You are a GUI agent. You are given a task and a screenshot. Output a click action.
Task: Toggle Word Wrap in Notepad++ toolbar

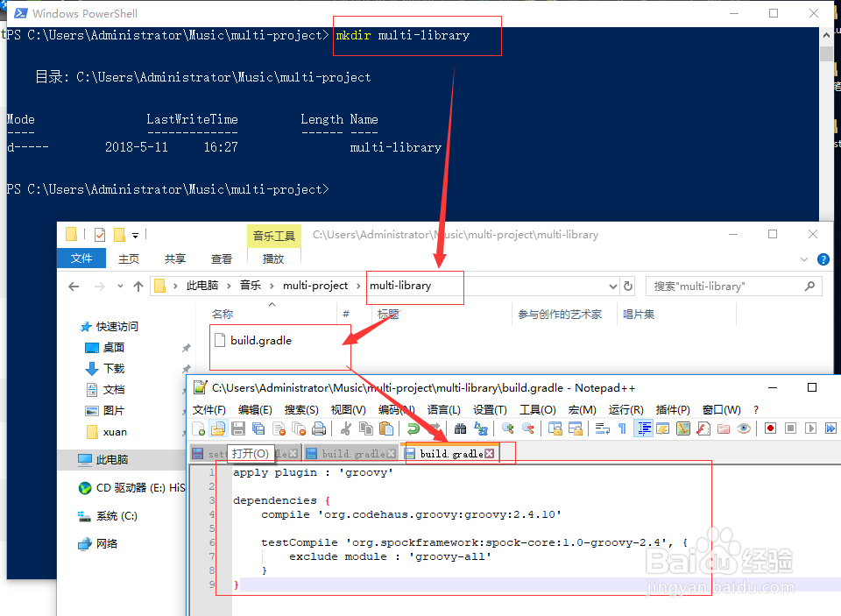point(603,428)
